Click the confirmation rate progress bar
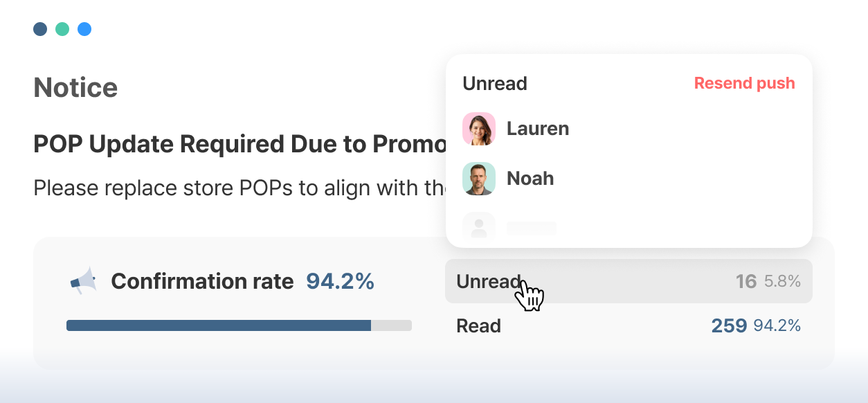Viewport: 868px width, 403px height. tap(239, 325)
